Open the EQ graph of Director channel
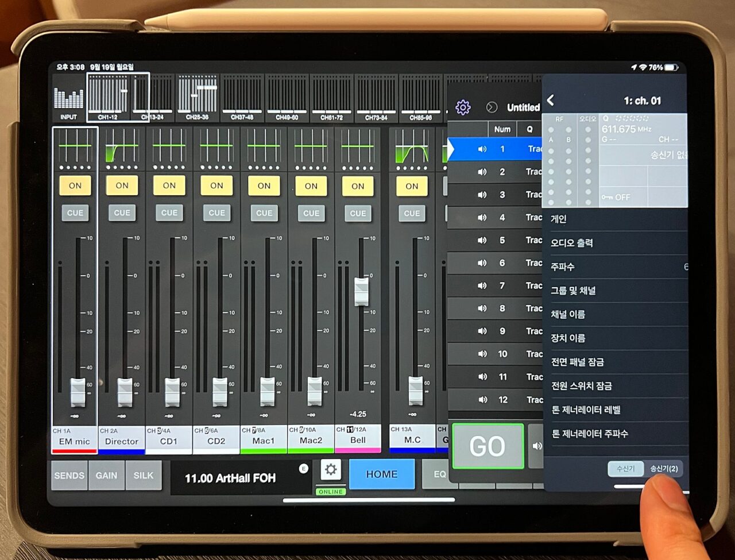This screenshot has height=560, width=735. click(122, 146)
